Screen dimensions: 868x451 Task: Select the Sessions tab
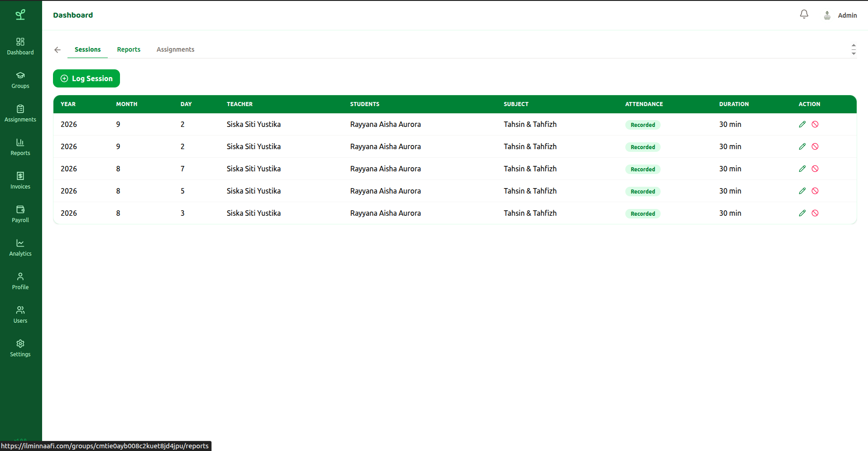click(88, 49)
